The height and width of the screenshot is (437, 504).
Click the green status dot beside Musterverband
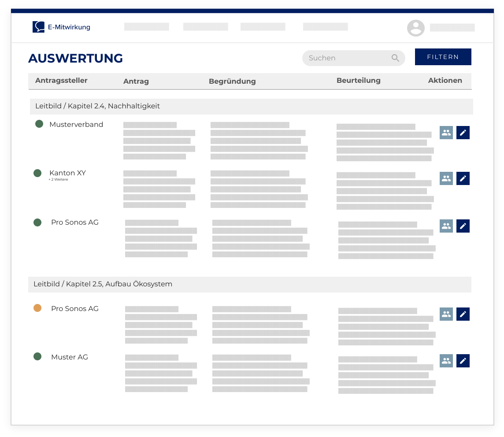(x=39, y=124)
